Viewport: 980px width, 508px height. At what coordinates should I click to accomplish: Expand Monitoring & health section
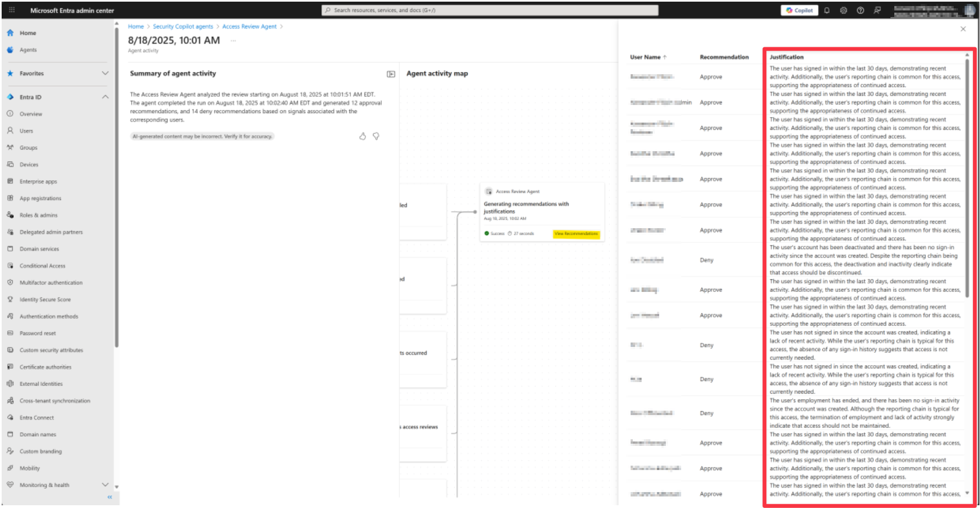tap(105, 485)
